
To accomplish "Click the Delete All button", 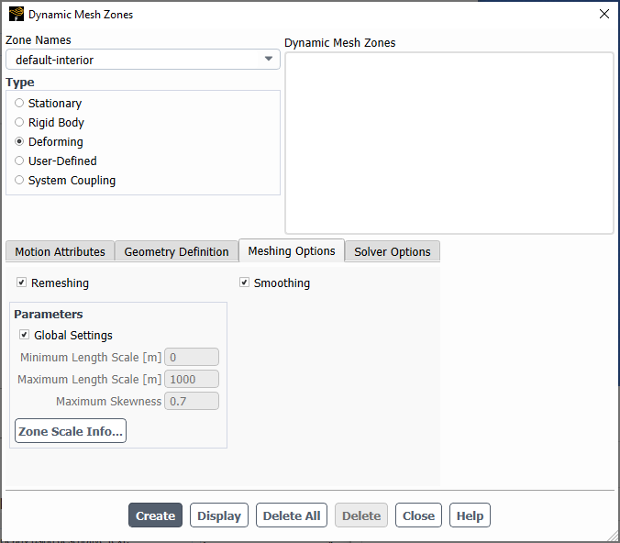I will click(x=291, y=515).
